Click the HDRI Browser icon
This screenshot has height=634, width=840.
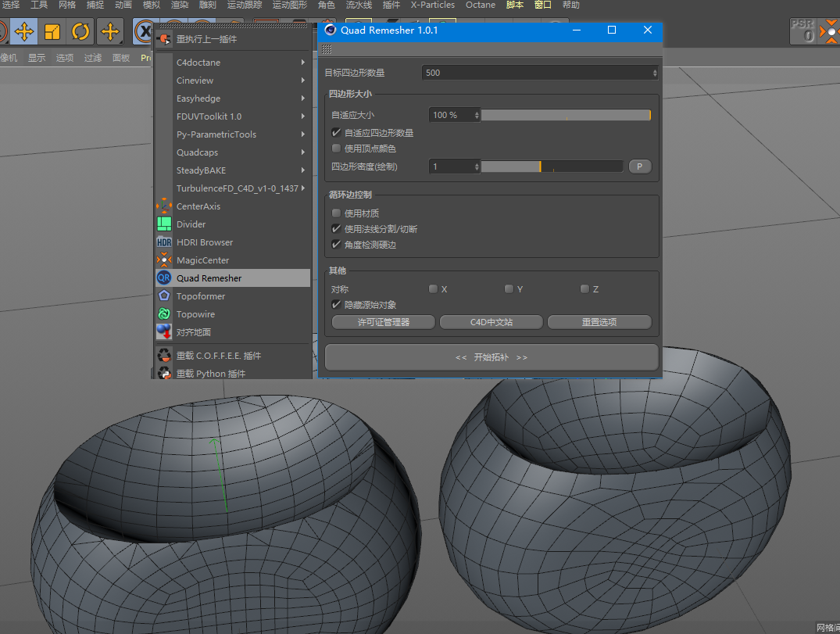(x=164, y=242)
